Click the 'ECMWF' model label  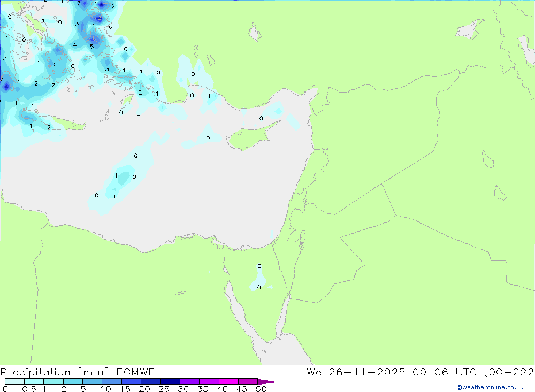tap(135, 372)
